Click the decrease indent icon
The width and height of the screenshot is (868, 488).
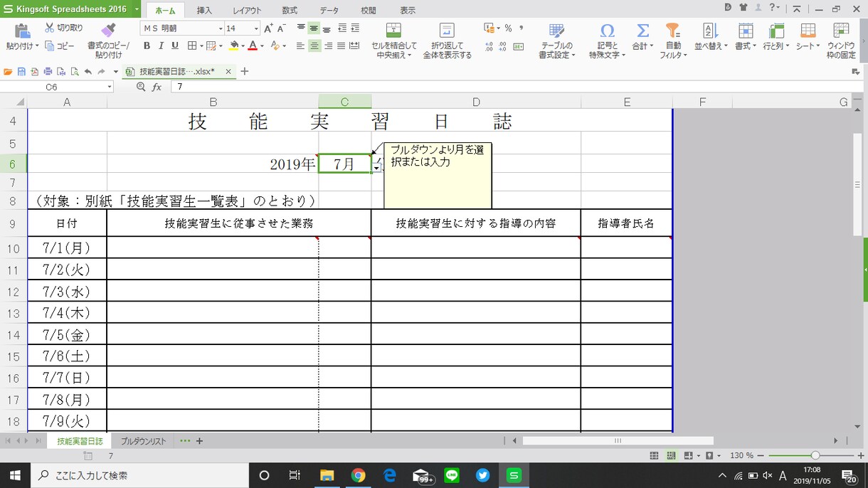click(x=342, y=28)
